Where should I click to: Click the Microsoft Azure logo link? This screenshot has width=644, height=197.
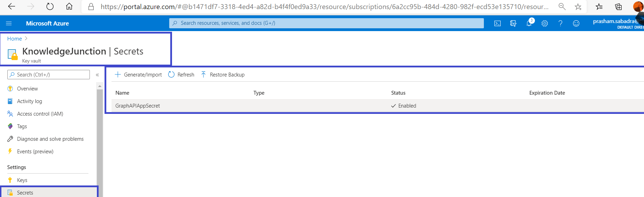[48, 23]
